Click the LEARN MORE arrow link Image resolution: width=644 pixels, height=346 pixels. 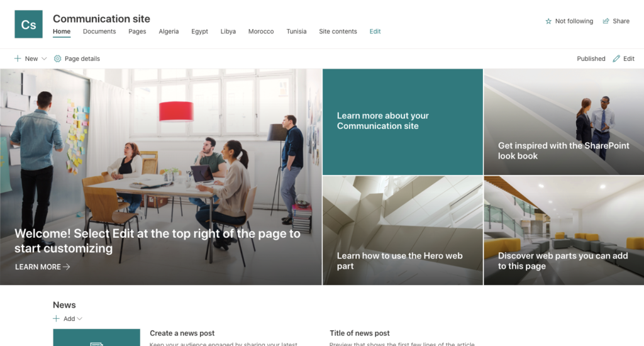click(42, 267)
